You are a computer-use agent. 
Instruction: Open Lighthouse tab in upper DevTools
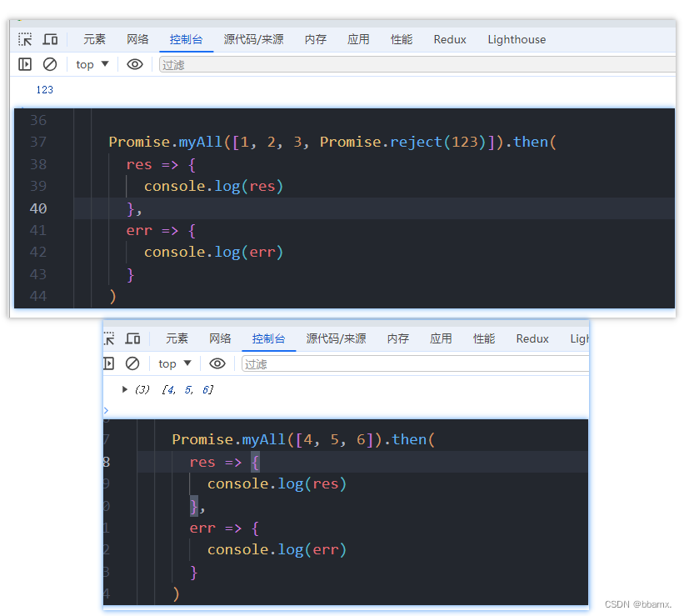(517, 40)
